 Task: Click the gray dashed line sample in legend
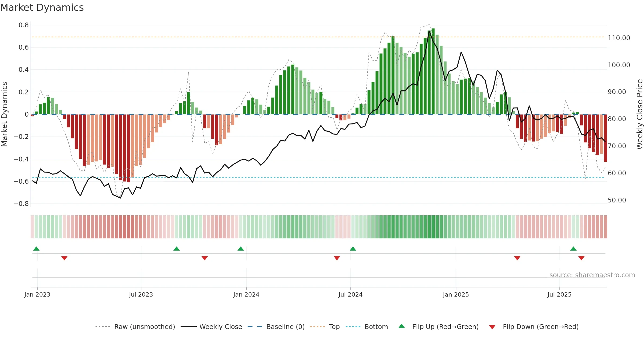point(103,327)
